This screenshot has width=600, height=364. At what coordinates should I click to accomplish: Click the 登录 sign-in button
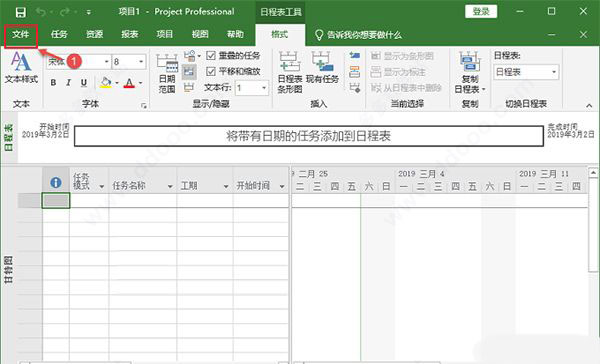[481, 11]
